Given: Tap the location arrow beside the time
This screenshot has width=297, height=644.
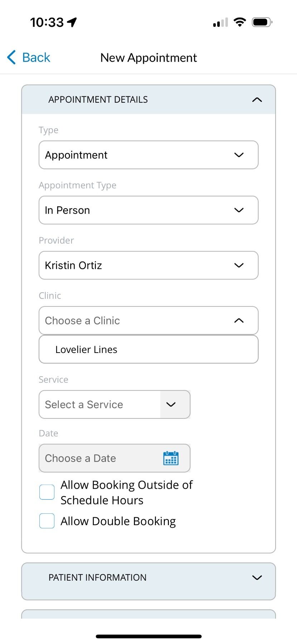Looking at the screenshot, I should point(72,22).
